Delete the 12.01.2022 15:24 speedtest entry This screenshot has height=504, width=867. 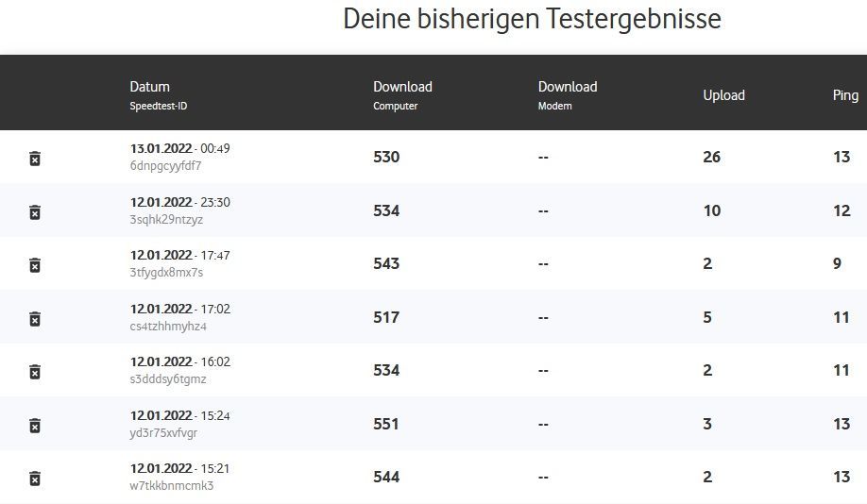pyautogui.click(x=35, y=426)
